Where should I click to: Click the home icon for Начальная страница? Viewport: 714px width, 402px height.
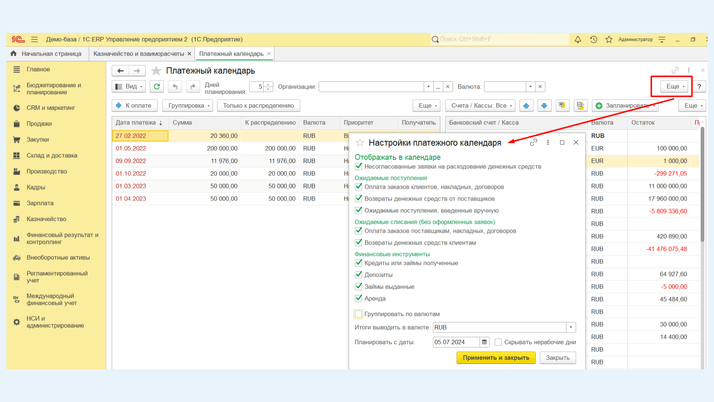(13, 54)
